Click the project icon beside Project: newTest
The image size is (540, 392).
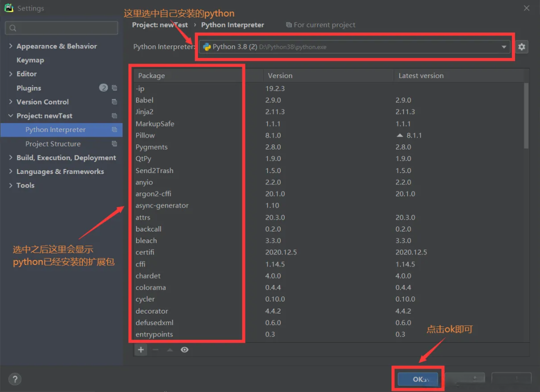pyautogui.click(x=114, y=115)
